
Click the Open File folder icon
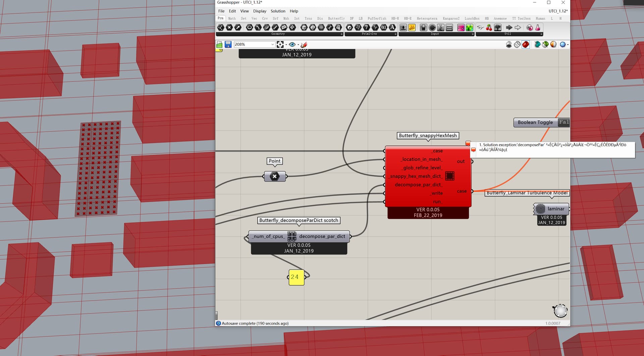click(219, 45)
